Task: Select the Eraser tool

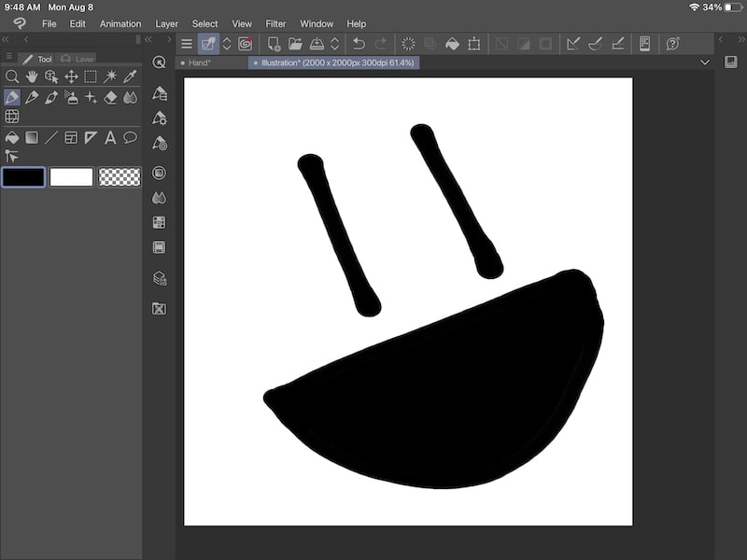Action: (x=109, y=97)
